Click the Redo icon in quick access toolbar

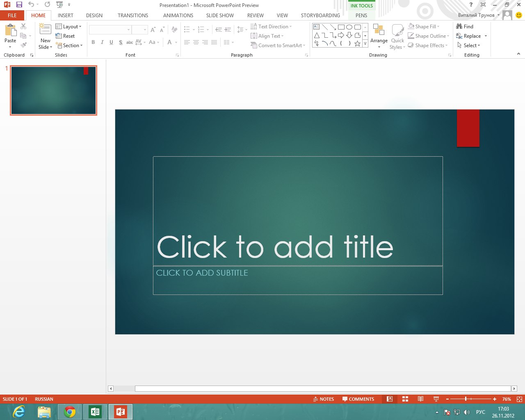pos(48,5)
